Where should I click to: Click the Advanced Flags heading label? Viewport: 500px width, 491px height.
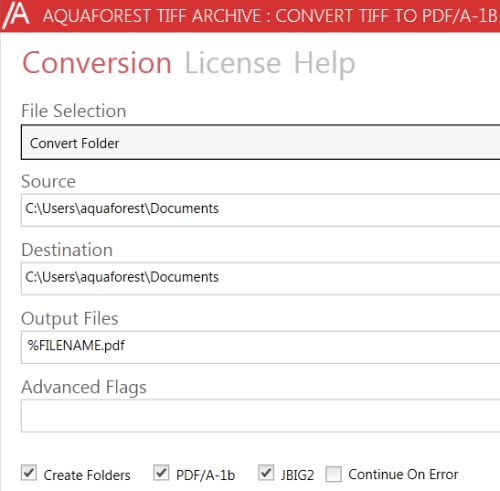pos(84,388)
